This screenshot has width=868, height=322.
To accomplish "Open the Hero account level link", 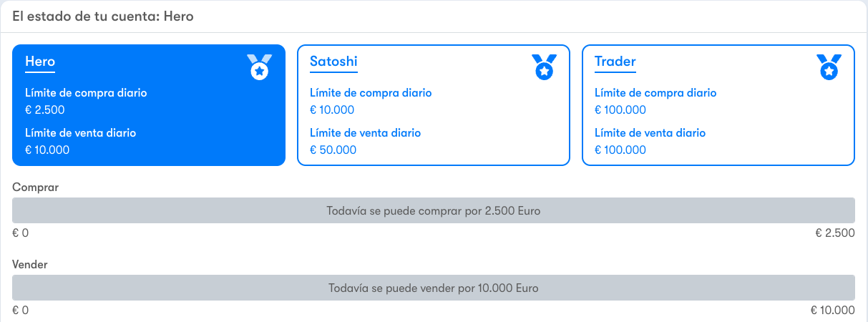I will (x=40, y=62).
